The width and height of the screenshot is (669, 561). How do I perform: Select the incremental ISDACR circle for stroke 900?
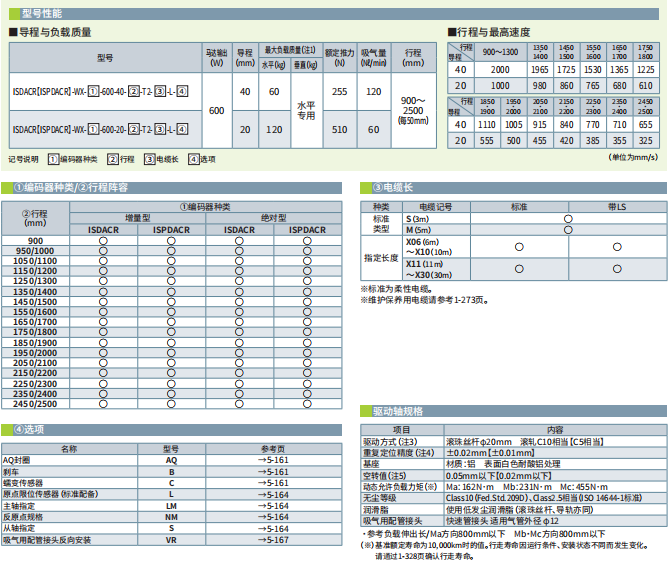click(x=103, y=241)
